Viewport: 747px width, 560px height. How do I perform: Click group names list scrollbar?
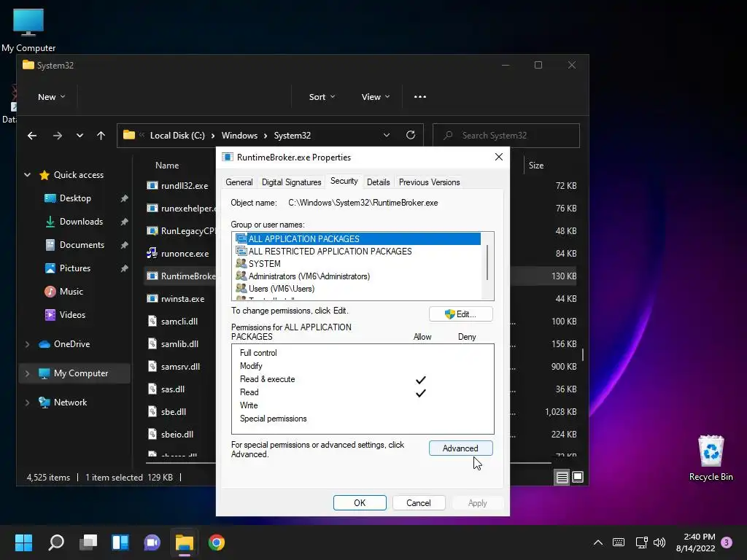tap(487, 262)
